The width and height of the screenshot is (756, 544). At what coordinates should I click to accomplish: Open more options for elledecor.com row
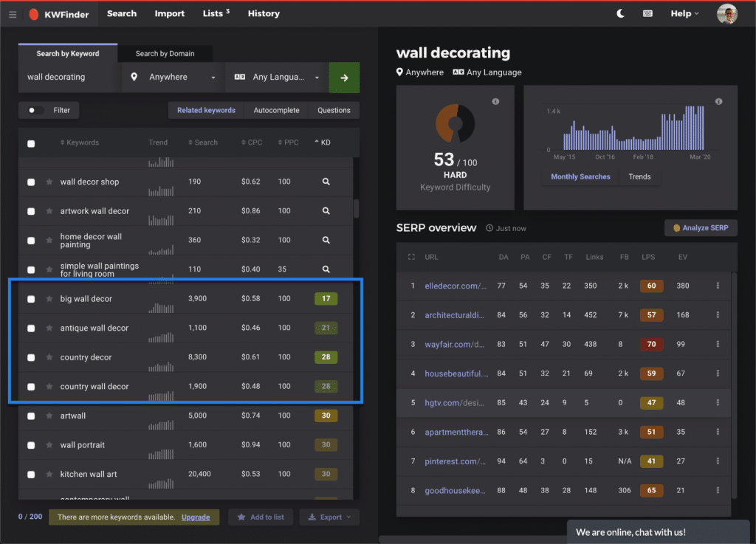[718, 286]
